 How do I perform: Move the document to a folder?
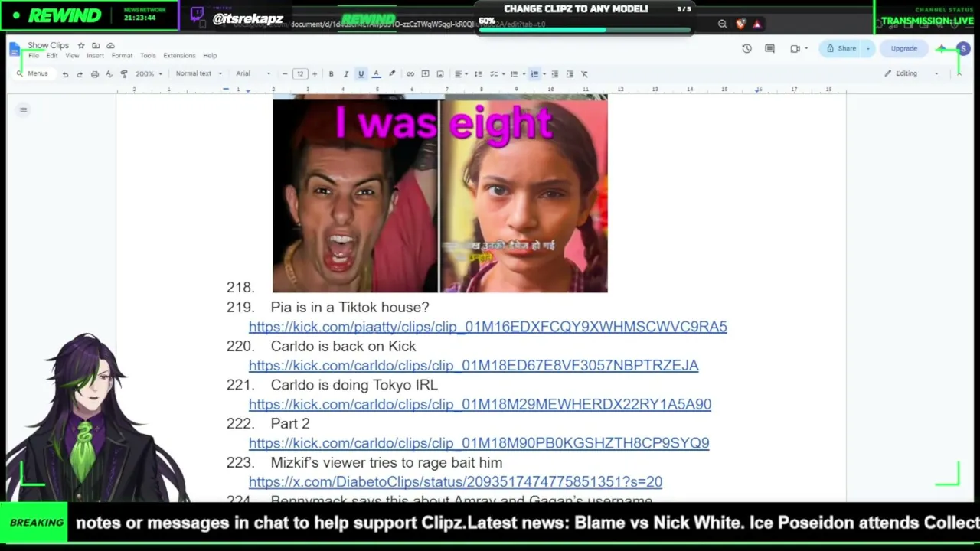[x=96, y=46]
